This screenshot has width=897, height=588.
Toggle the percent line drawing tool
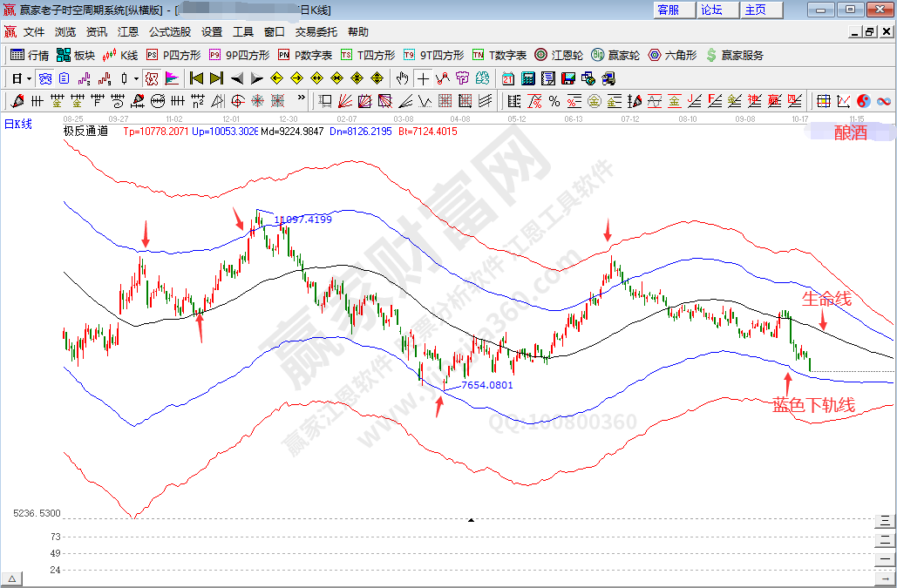(x=553, y=100)
